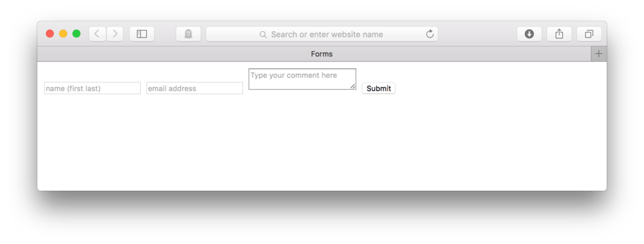
Task: Click the name (first last) field
Action: [x=92, y=88]
